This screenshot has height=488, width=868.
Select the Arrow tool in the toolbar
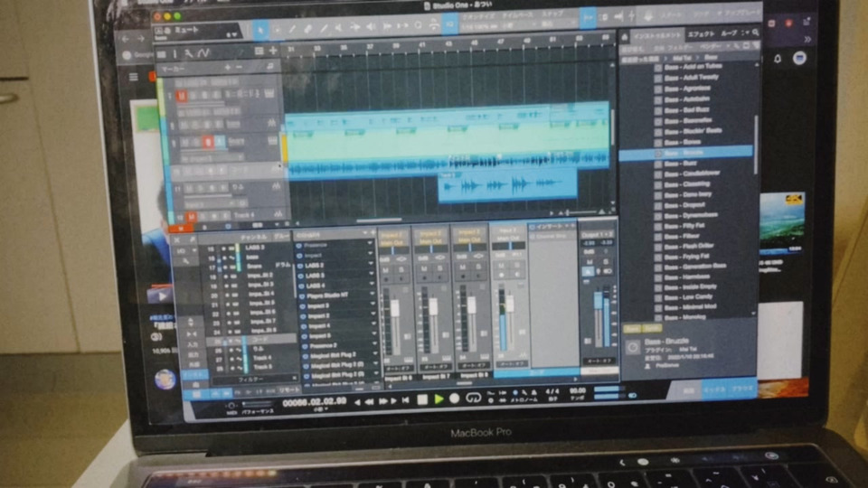click(x=260, y=29)
